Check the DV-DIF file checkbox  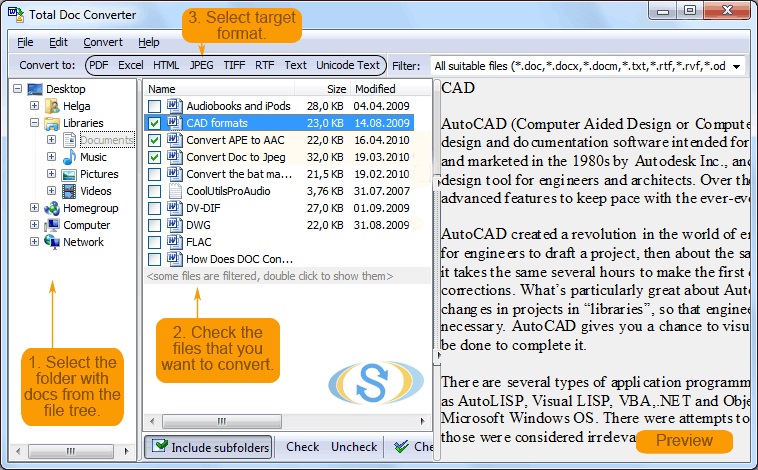[155, 208]
